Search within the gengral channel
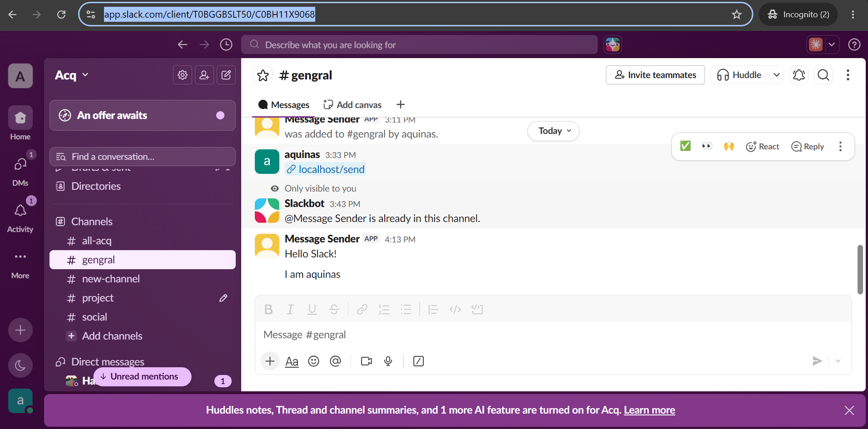Image resolution: width=868 pixels, height=429 pixels. (823, 75)
